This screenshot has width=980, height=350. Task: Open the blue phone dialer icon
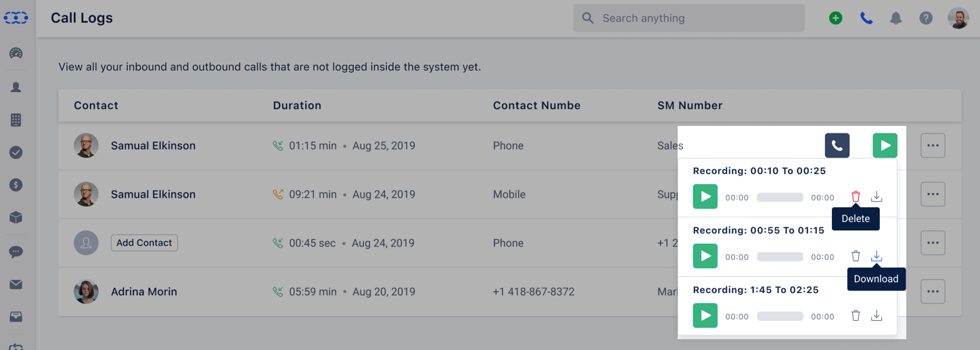click(866, 18)
